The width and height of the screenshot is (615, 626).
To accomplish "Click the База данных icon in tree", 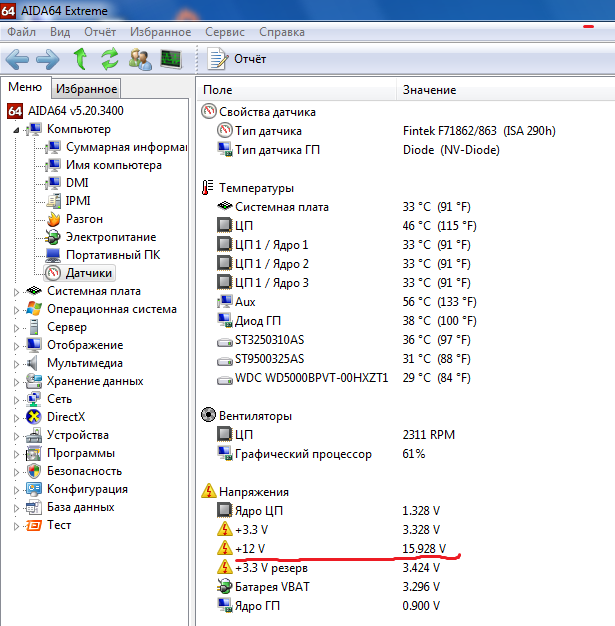I will click(x=34, y=507).
